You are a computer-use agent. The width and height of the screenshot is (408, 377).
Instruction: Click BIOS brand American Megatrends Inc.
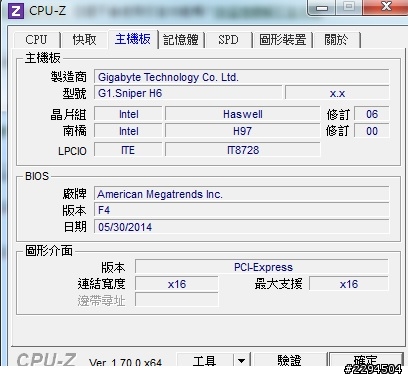click(x=242, y=194)
